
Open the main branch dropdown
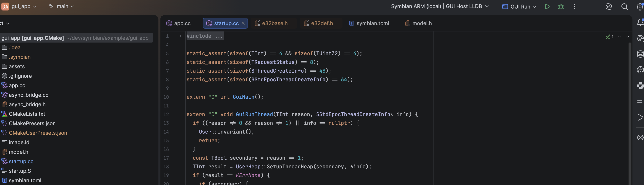pos(62,7)
